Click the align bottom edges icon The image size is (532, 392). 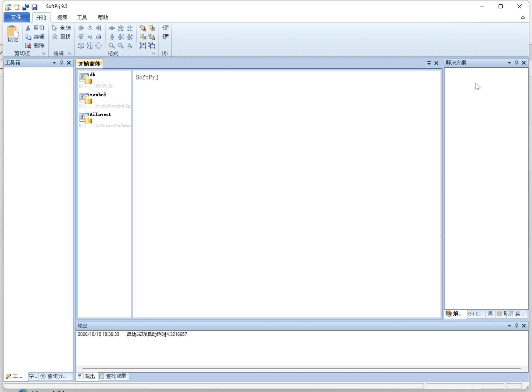(99, 37)
